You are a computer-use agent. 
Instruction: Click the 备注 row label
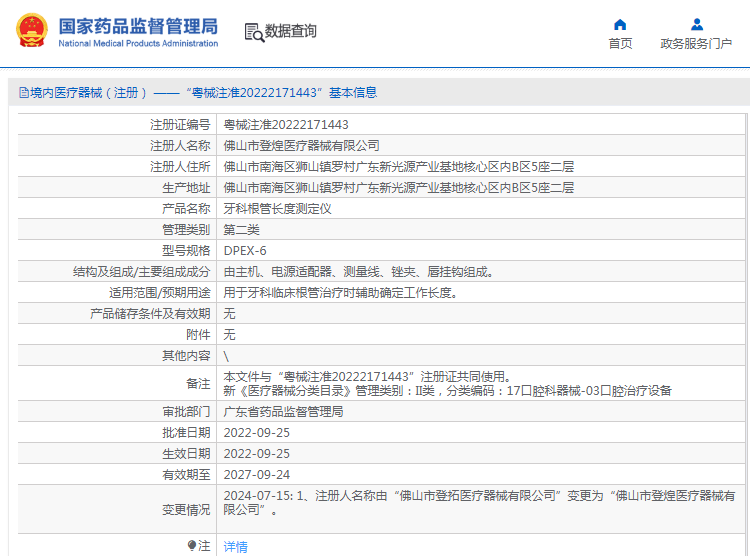coord(198,384)
